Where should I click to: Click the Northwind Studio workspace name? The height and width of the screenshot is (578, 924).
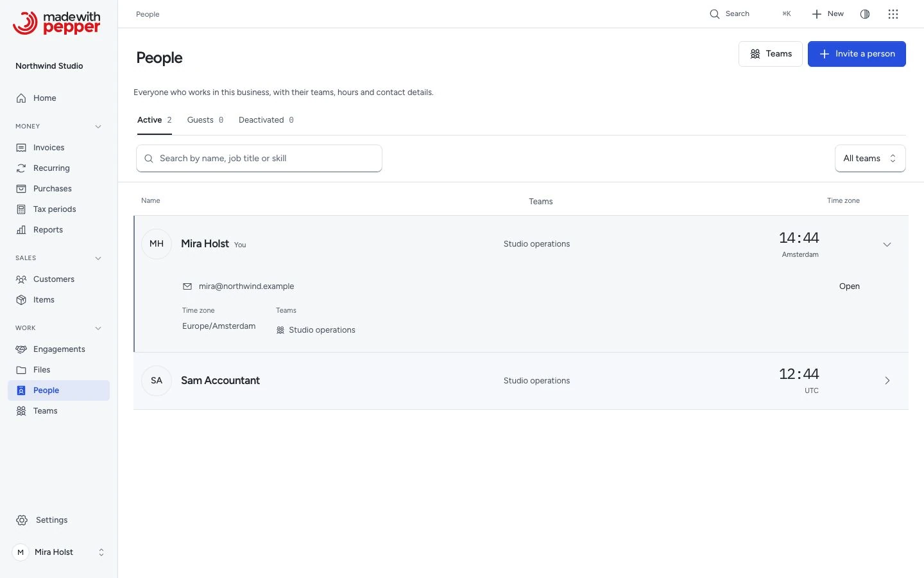49,66
